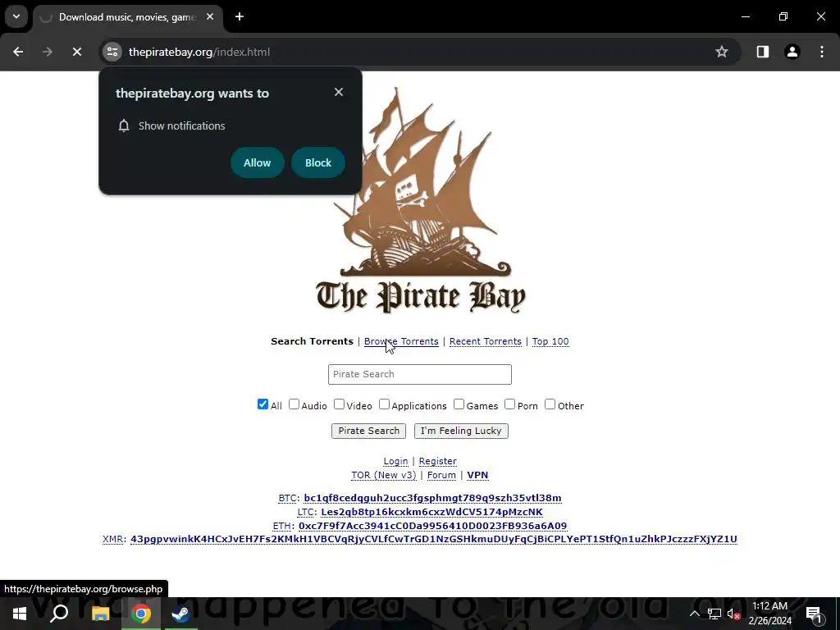Open the Recent Torrents link
This screenshot has width=840, height=630.
(486, 341)
